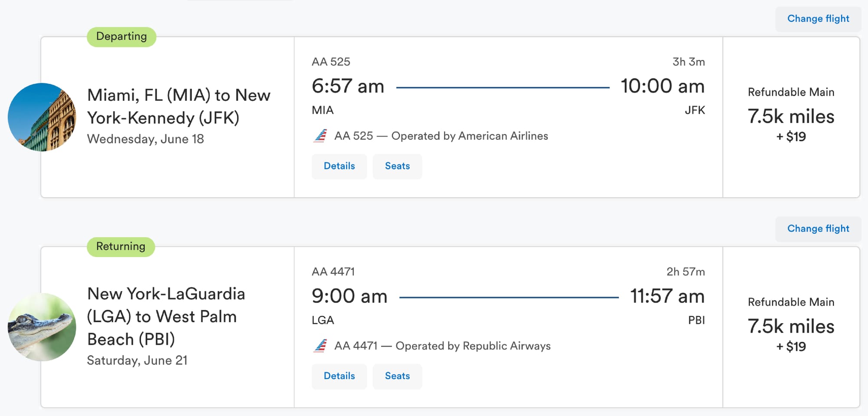Click the green Departing badge

click(x=122, y=36)
